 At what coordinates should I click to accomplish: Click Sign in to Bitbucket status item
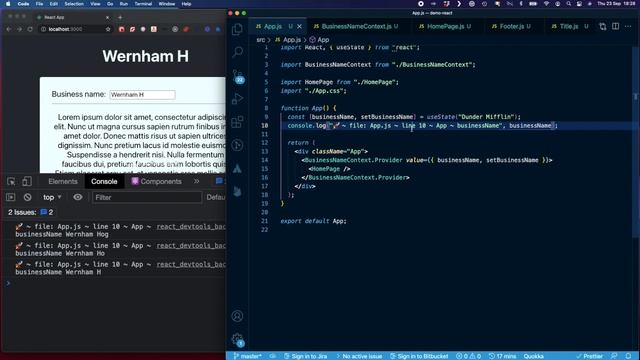point(419,356)
